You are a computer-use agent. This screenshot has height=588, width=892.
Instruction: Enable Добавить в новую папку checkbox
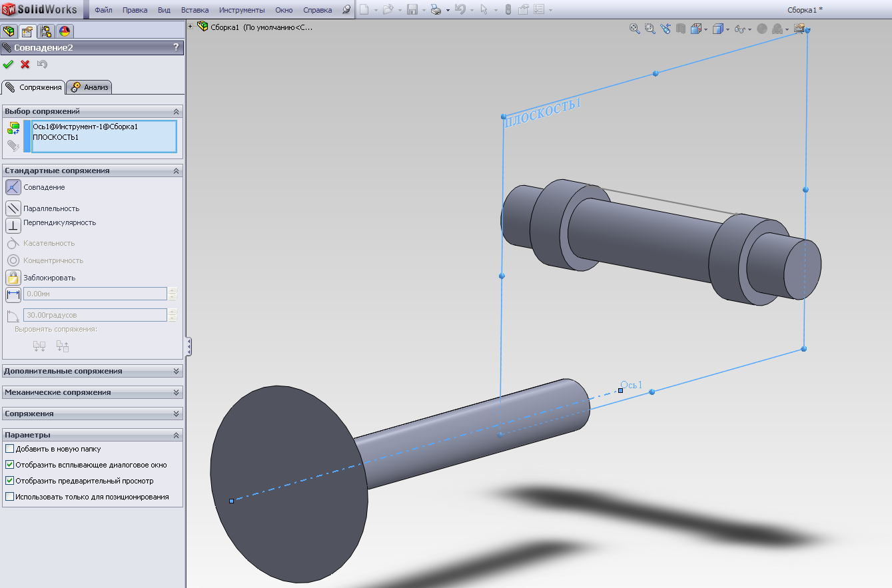(9, 449)
